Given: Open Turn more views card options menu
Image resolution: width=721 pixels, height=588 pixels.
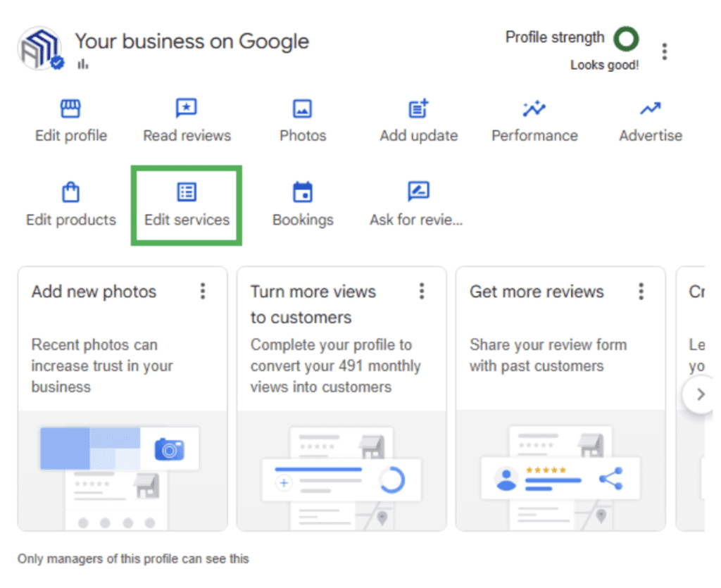Looking at the screenshot, I should point(421,292).
